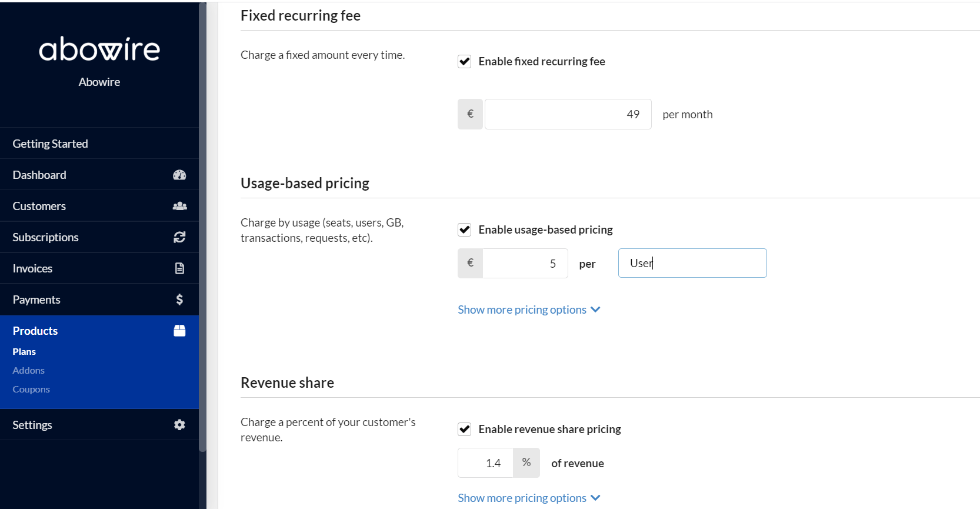Expand revenue share Show more pricing options
This screenshot has height=509, width=980.
[x=529, y=498]
